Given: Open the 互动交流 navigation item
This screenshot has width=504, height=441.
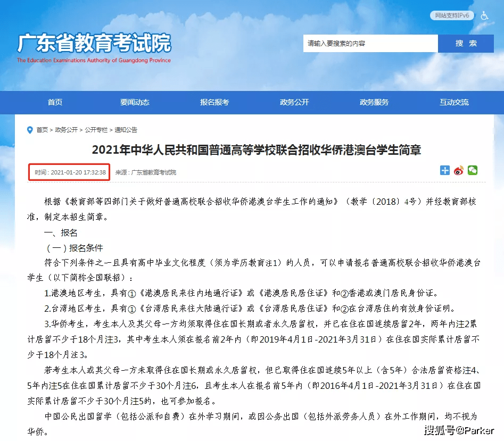Looking at the screenshot, I should (454, 102).
